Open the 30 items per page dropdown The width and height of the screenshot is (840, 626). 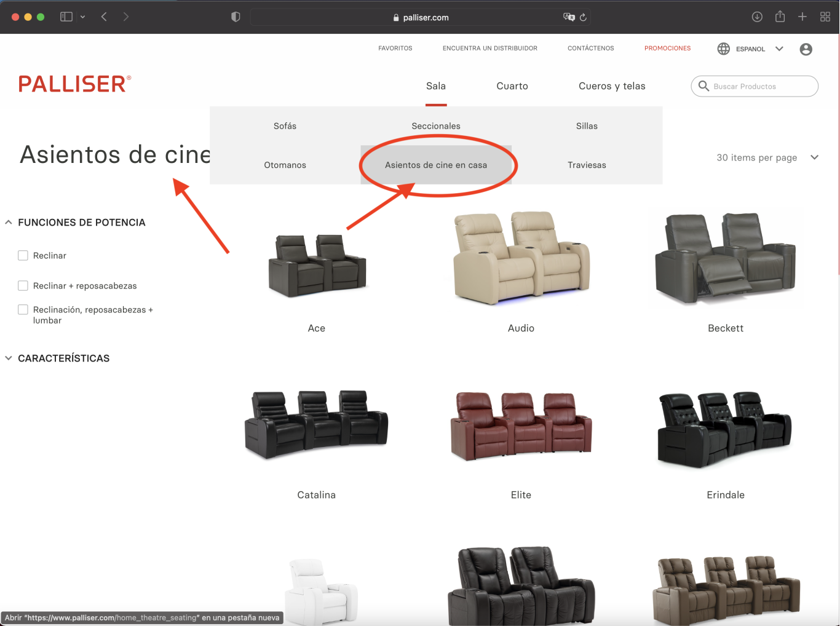[x=767, y=157]
